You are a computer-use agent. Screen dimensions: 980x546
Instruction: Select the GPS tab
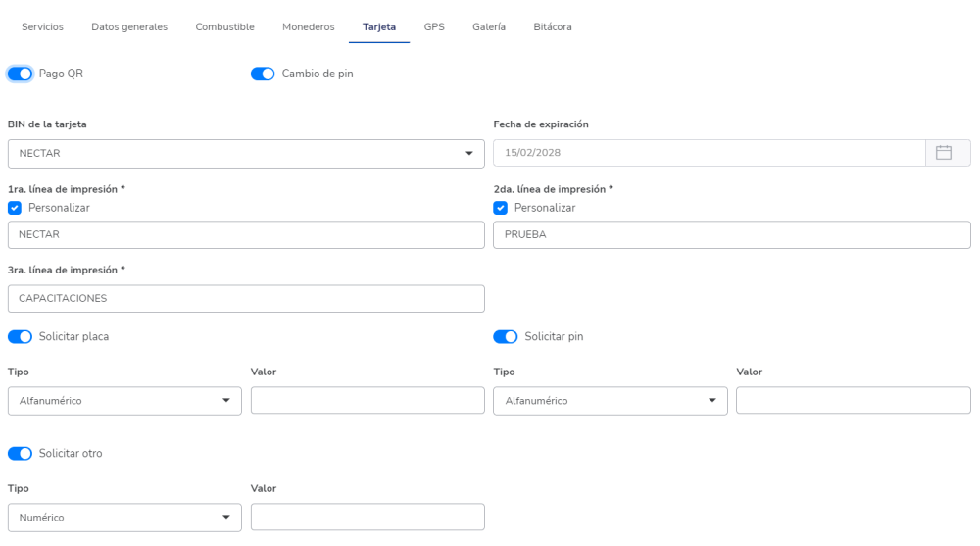(x=434, y=27)
